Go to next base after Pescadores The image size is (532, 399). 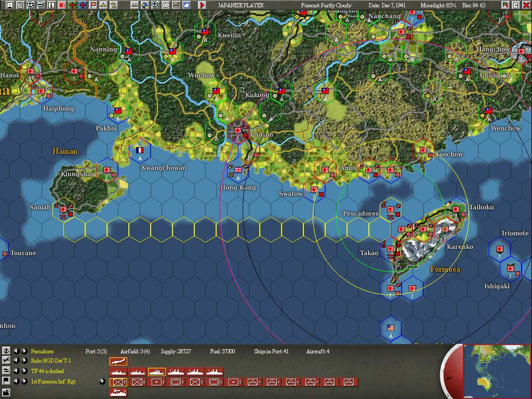[x=24, y=351]
